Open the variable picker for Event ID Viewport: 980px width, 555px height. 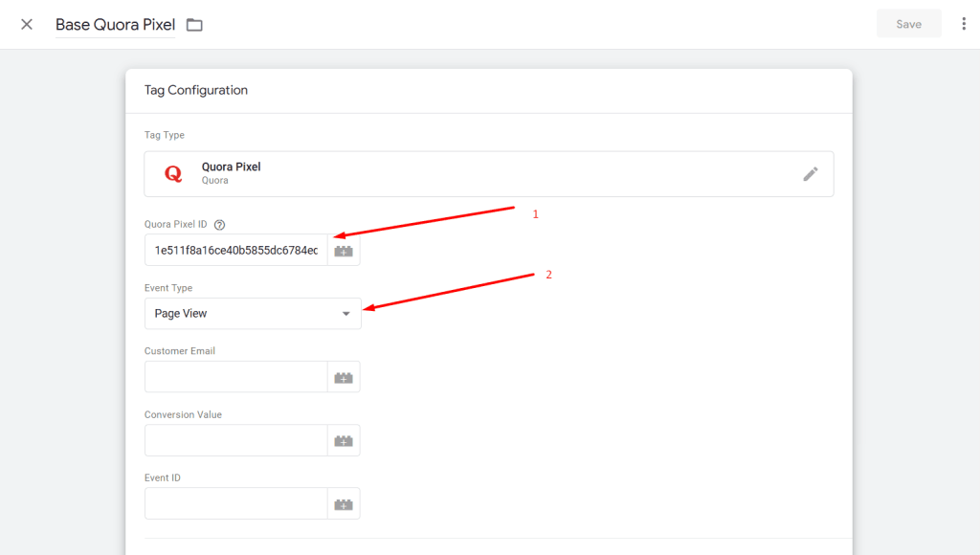344,502
